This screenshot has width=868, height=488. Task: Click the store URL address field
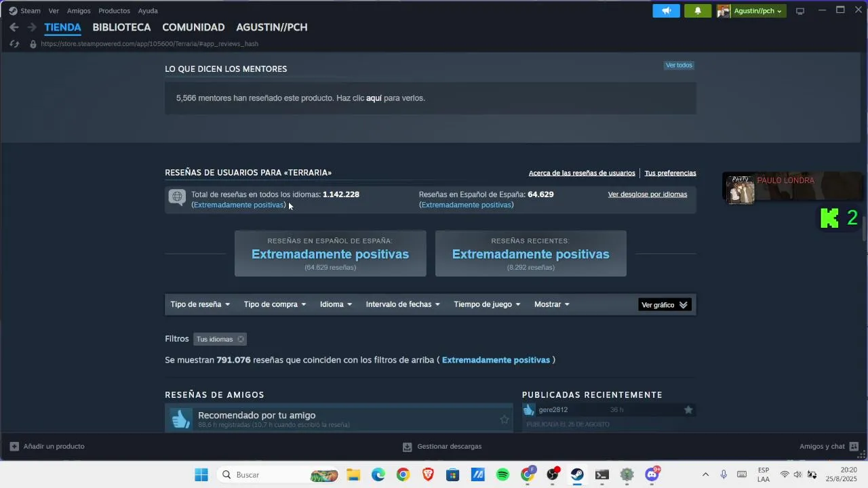tap(149, 44)
